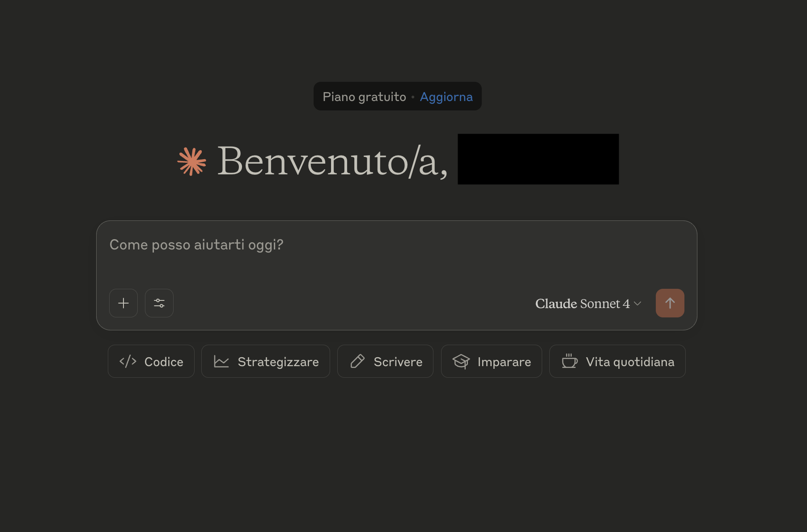Open the search and tools settings icon
The image size is (807, 532).
point(159,303)
